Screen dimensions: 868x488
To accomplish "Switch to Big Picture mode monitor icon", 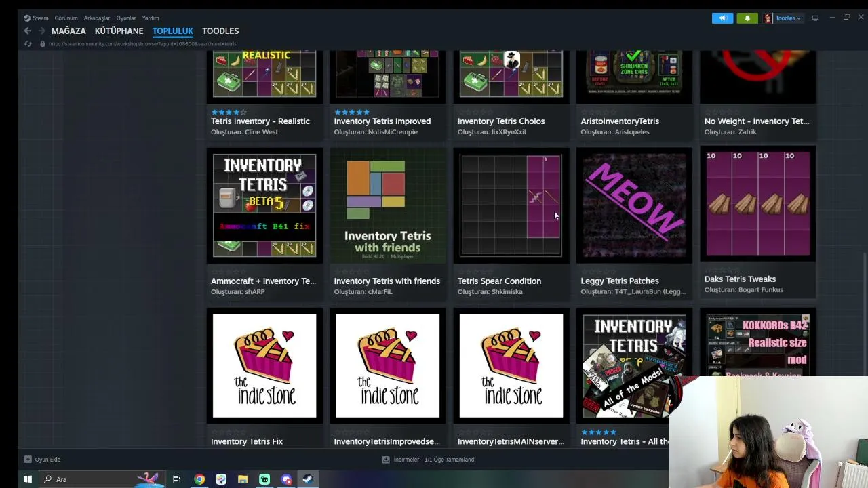I will (x=815, y=18).
